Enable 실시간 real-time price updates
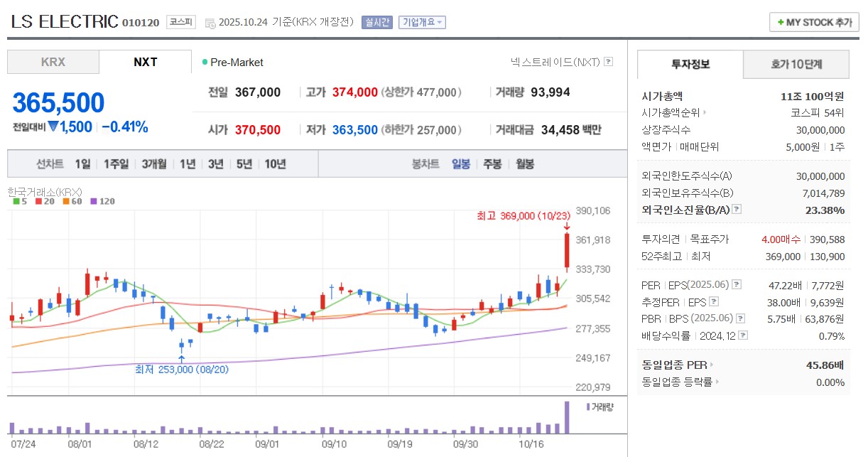 point(378,22)
